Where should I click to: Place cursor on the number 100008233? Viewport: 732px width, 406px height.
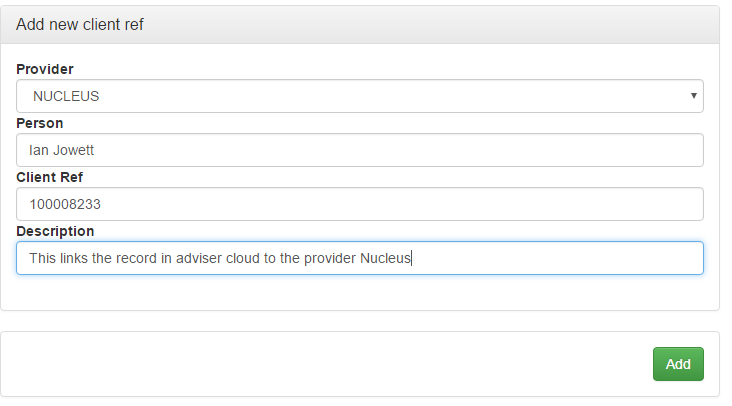pyautogui.click(x=65, y=204)
